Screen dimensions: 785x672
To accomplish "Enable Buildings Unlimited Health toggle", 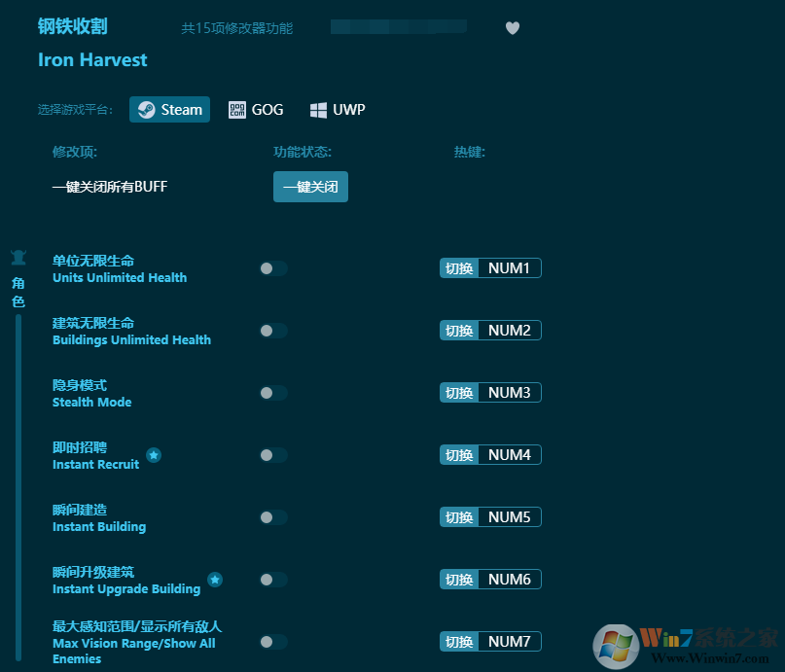I will tap(272, 330).
